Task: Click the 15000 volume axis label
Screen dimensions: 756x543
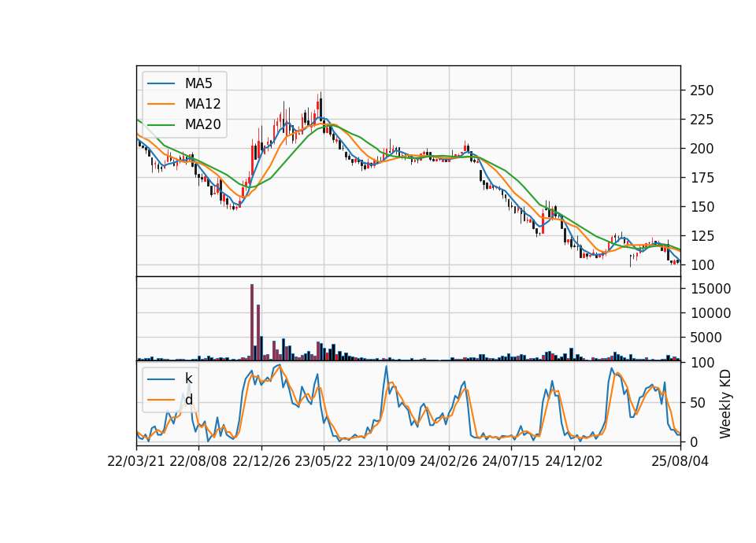Action: point(710,289)
